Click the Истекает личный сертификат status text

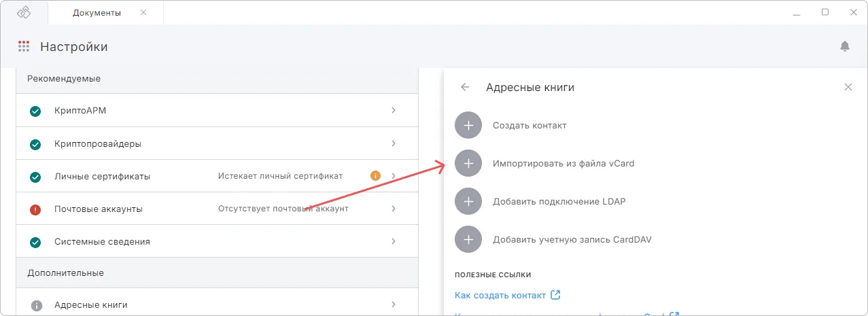coord(280,176)
